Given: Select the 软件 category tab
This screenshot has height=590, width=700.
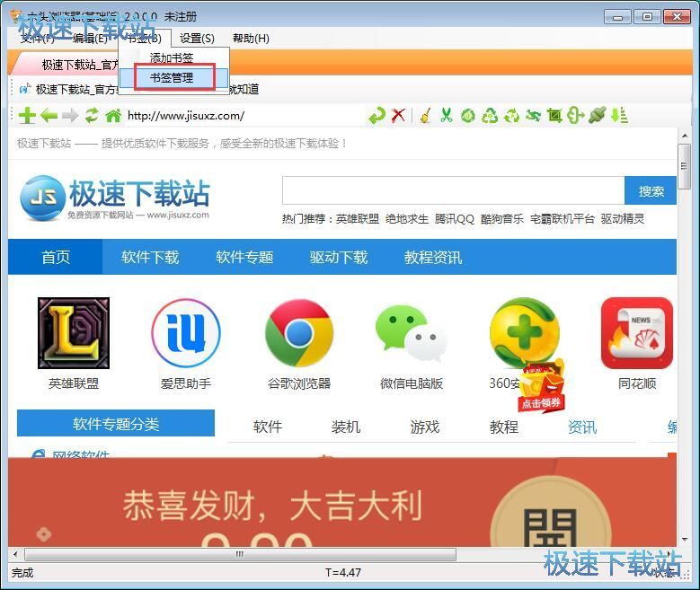Looking at the screenshot, I should [x=268, y=427].
